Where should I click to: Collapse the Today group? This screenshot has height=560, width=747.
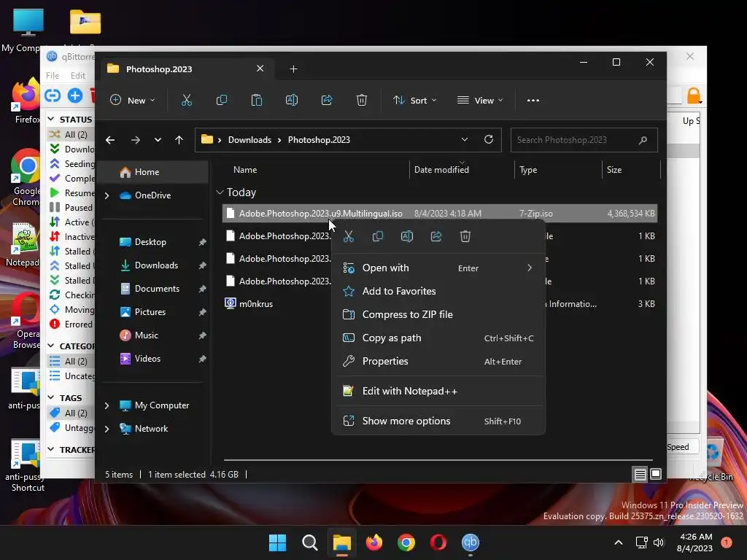point(220,192)
